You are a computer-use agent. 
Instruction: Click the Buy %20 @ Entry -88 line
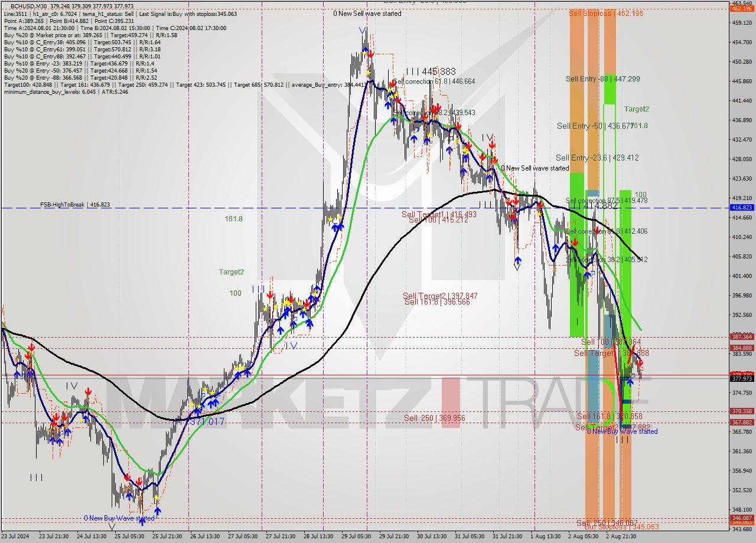coord(80,77)
